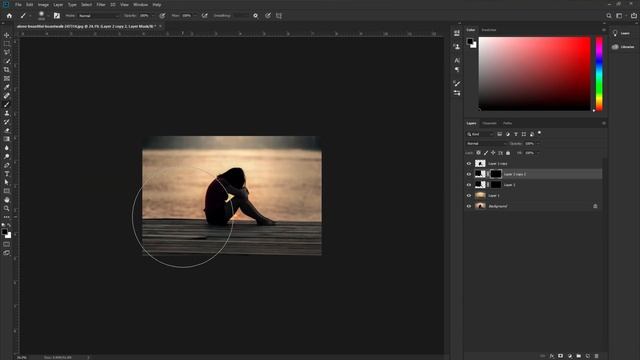The width and height of the screenshot is (640, 360).
Task: Open the workspace switcher at top right
Action: [620, 16]
